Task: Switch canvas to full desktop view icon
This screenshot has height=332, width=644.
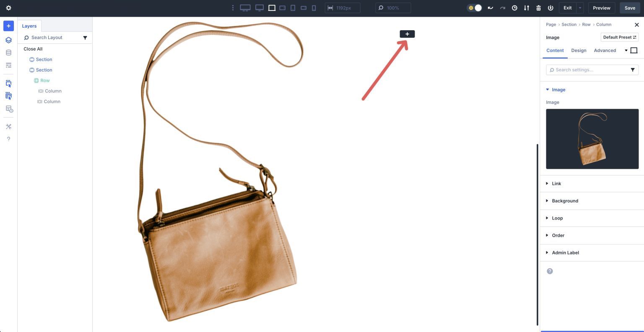Action: (245, 8)
